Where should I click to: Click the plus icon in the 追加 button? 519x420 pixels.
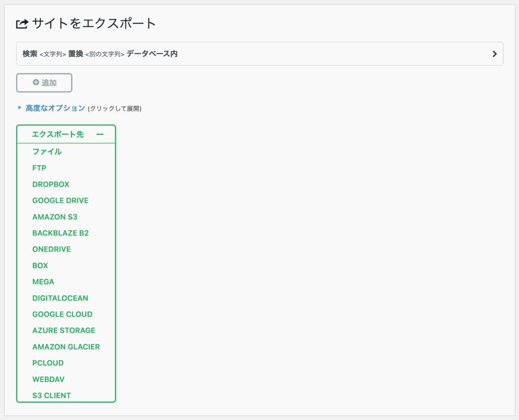pos(35,83)
